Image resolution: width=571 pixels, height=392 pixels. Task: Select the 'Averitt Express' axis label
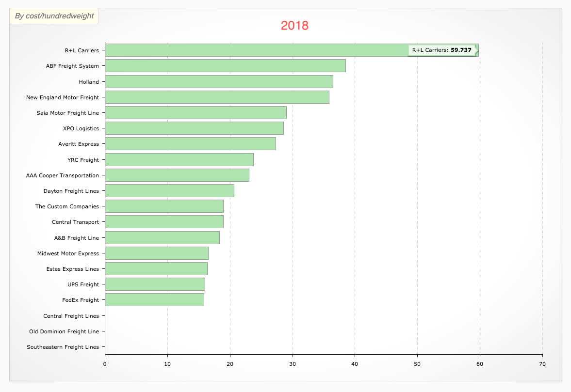click(x=79, y=144)
